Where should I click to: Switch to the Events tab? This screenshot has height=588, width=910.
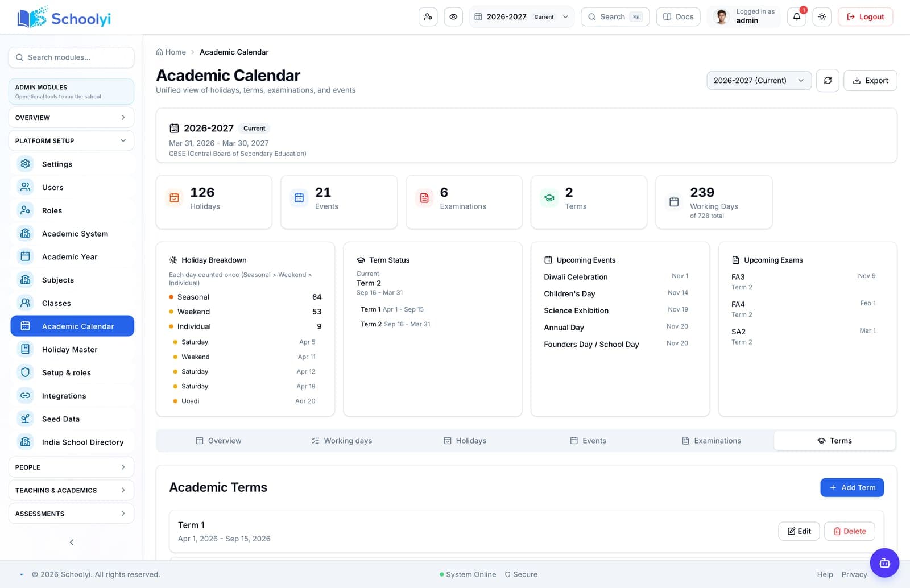tap(588, 441)
